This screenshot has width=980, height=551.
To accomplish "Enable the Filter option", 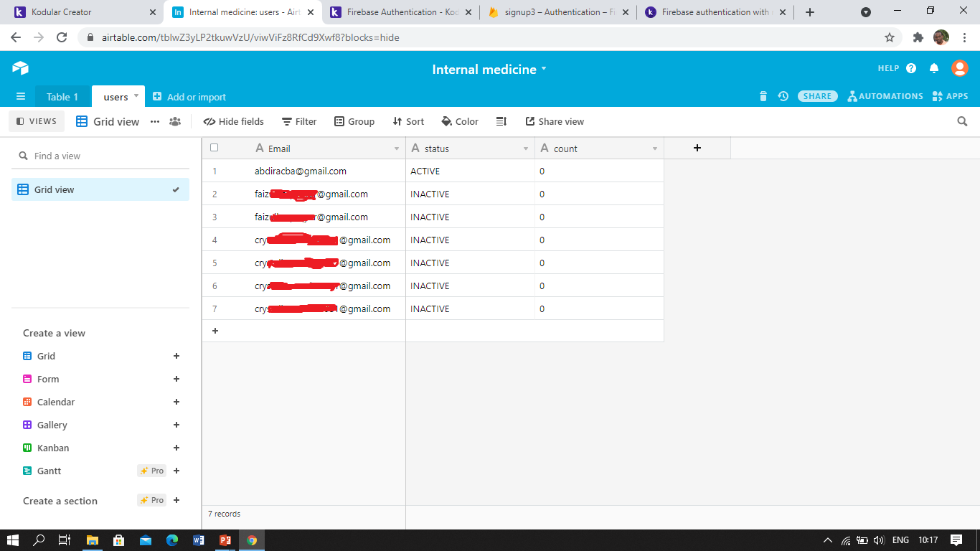I will (x=299, y=121).
